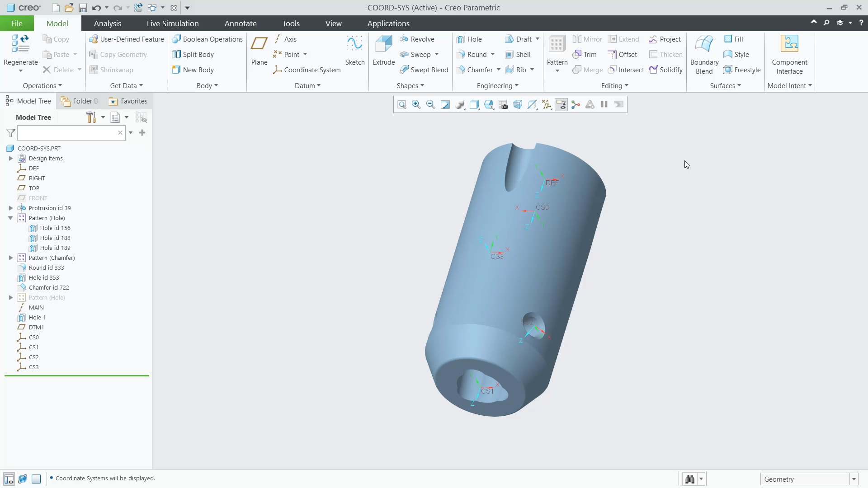Screen dimensions: 868x488
Task: Open the Round options dropdown arrow
Action: click(x=493, y=55)
